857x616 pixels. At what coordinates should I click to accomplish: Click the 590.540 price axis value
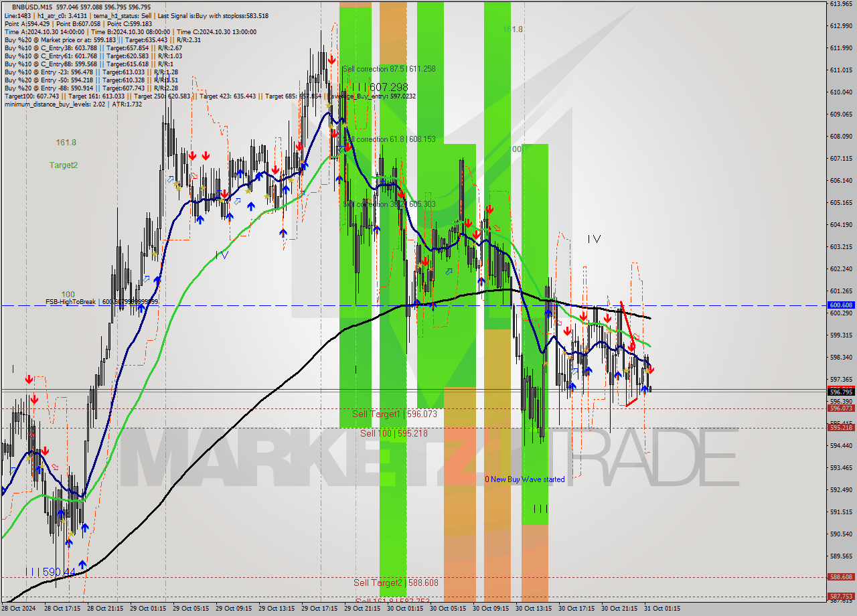pos(842,534)
